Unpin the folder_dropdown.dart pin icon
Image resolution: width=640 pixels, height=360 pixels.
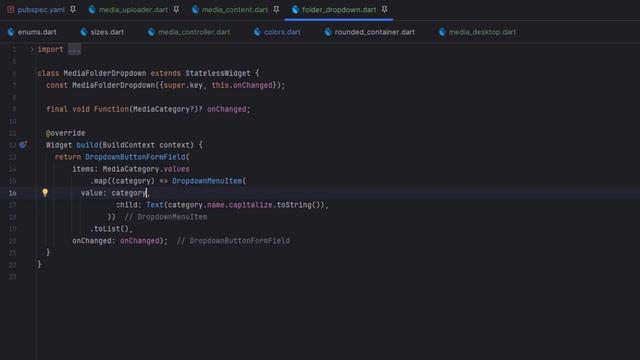pos(384,9)
